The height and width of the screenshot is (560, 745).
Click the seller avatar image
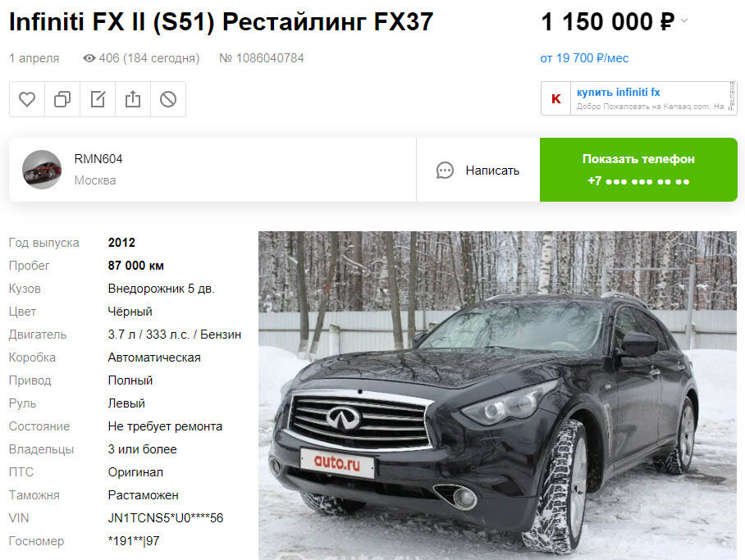pyautogui.click(x=42, y=170)
